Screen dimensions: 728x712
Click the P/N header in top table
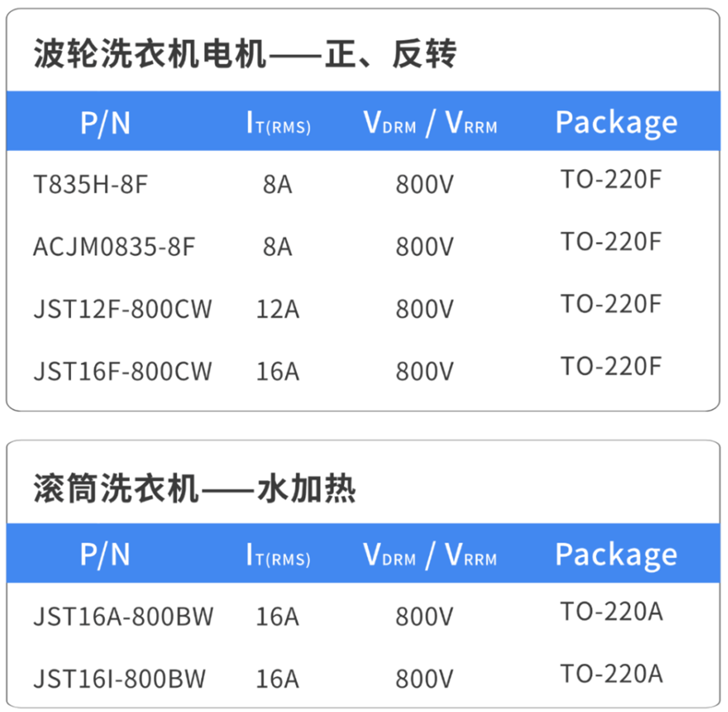(105, 123)
